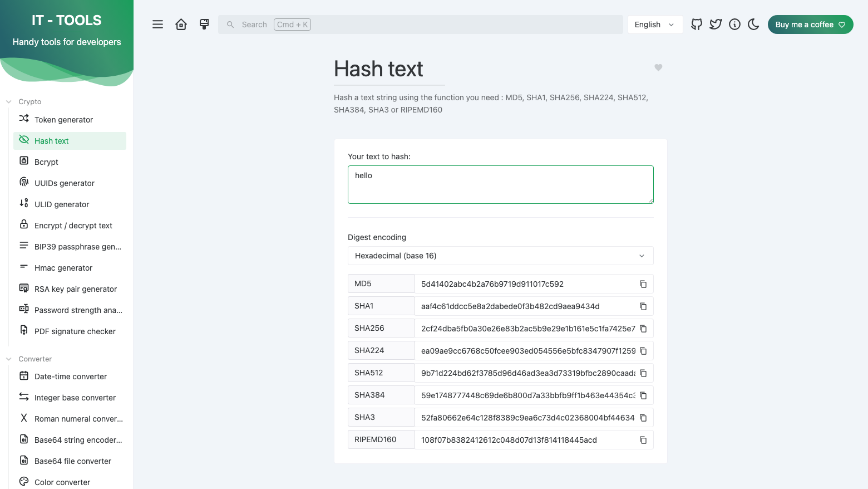Copy the SHA256 hash value

click(643, 329)
